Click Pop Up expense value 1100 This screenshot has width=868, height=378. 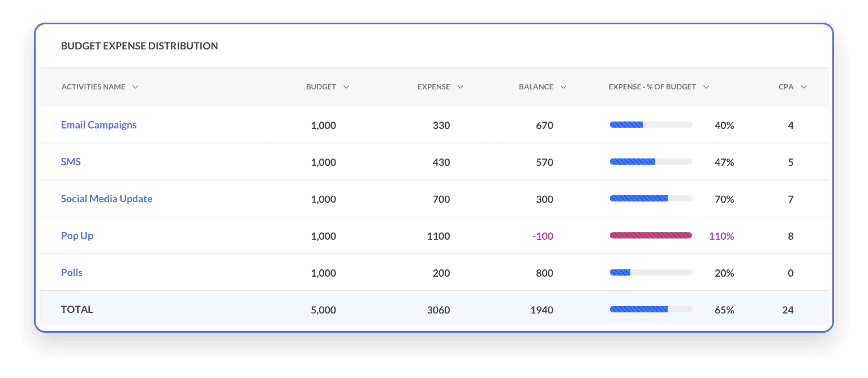439,236
